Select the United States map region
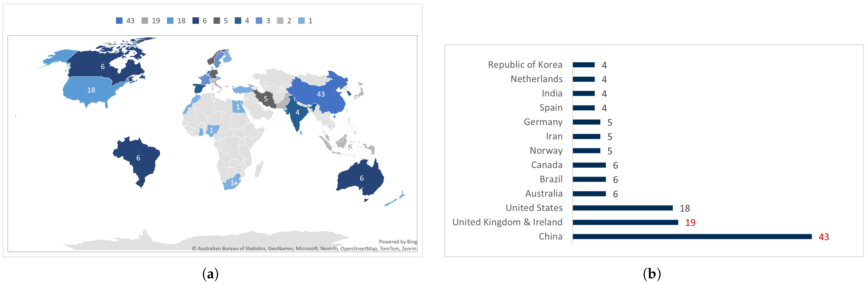 point(91,90)
